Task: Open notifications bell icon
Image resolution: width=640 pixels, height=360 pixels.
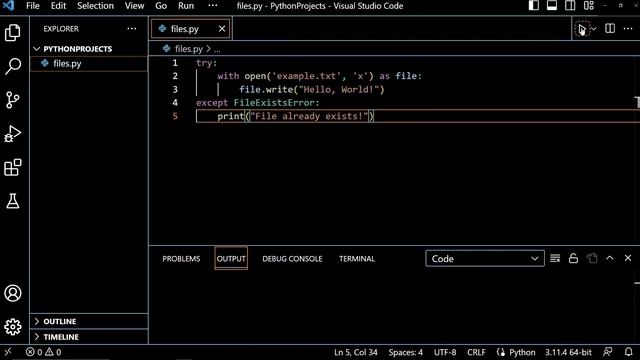Action: 629,352
